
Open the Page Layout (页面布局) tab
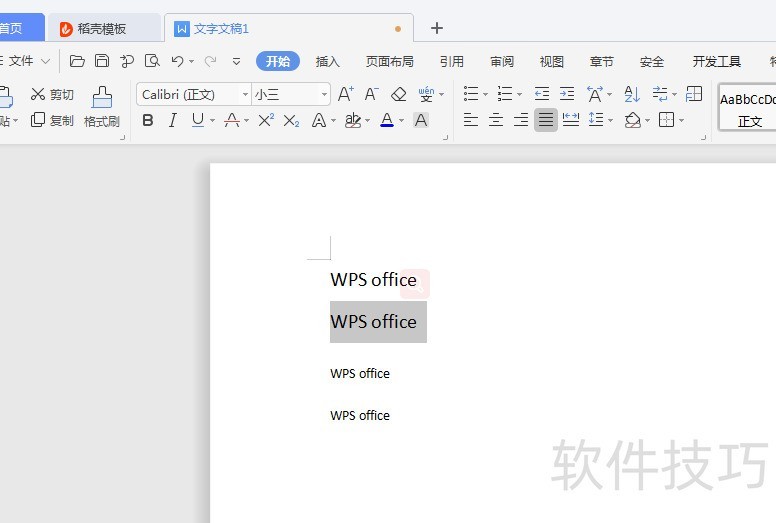[389, 61]
